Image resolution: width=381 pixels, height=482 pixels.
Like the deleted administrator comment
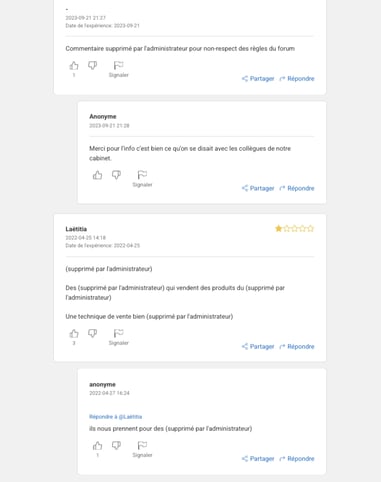(74, 66)
